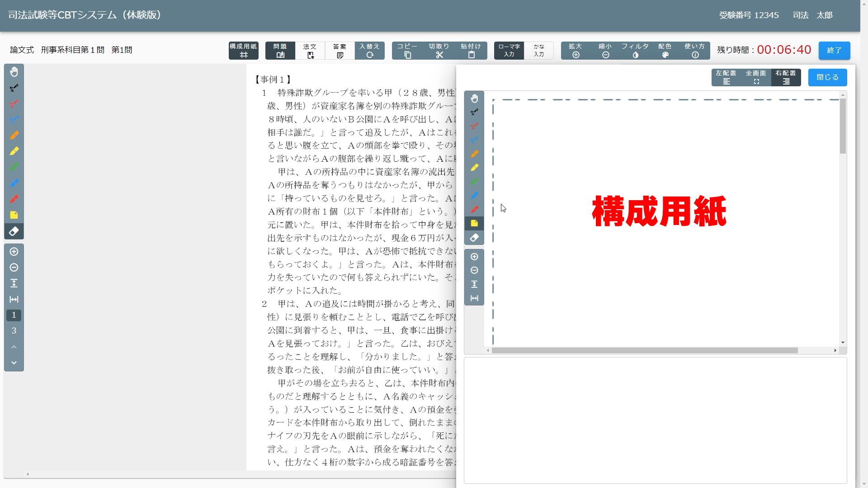868x488 pixels.
Task: Choose the sticky note tool in 構成用紙 panel
Action: (474, 223)
